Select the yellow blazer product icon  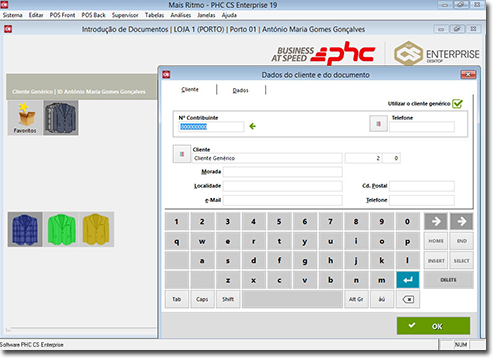96,229
